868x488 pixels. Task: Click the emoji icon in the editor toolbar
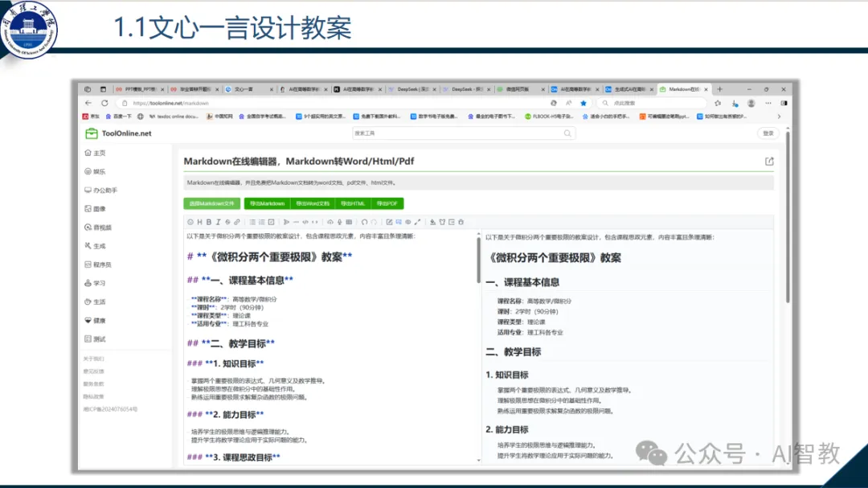190,222
